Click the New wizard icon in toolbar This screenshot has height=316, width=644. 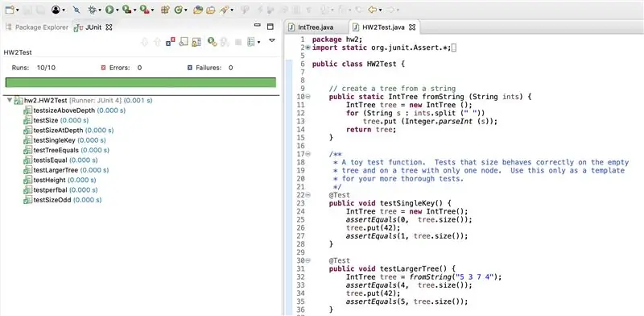pos(10,10)
